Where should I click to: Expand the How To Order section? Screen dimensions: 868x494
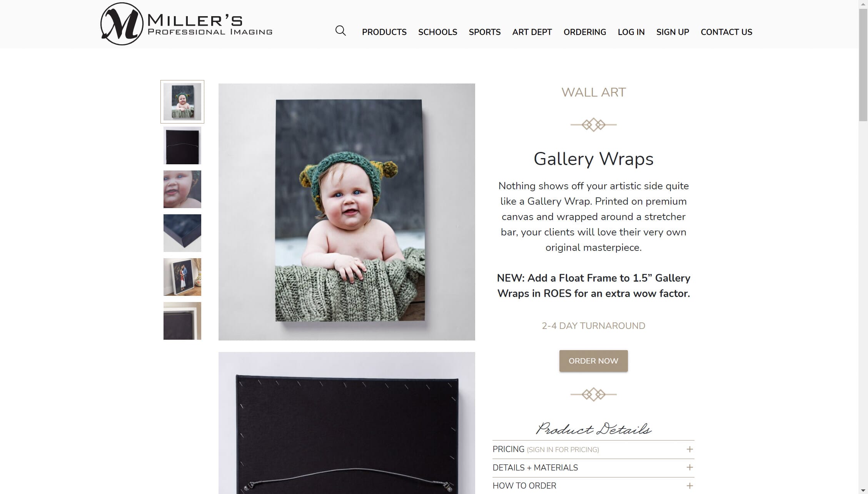click(593, 486)
